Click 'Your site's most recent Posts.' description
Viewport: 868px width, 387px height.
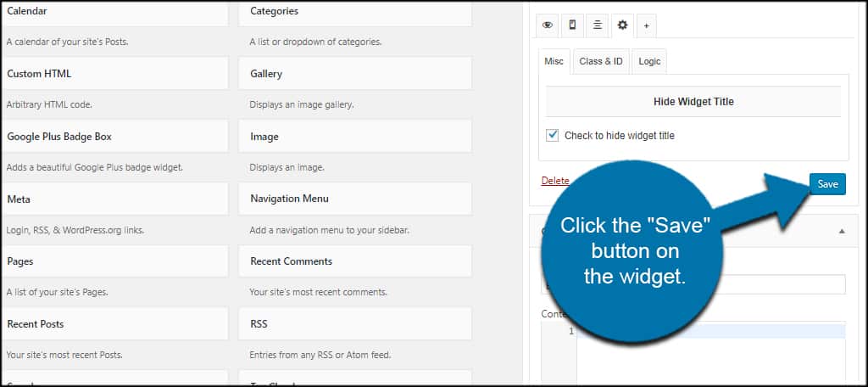64,355
